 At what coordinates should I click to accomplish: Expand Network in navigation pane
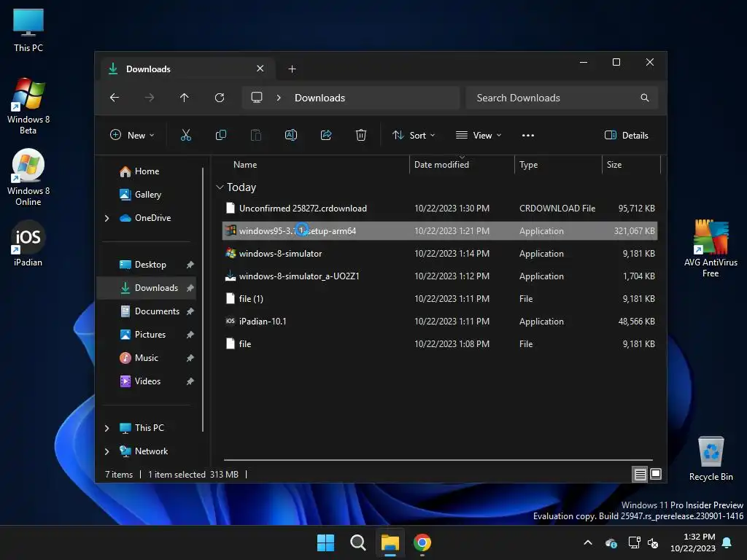coord(107,451)
